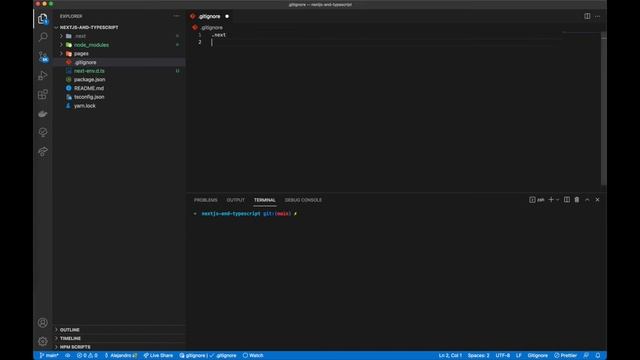The width and height of the screenshot is (640, 360).
Task: Open the Docker view icon
Action: tap(43, 113)
